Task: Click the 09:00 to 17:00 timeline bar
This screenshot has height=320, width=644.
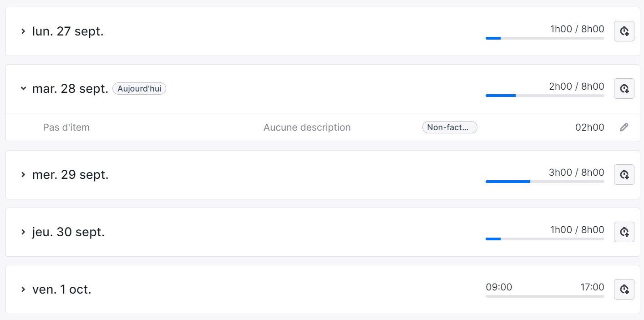Action: pyautogui.click(x=545, y=296)
